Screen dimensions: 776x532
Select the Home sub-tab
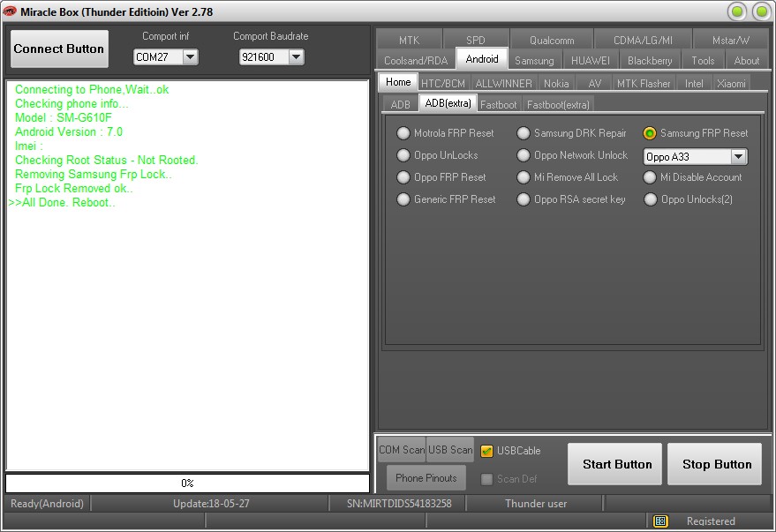pyautogui.click(x=398, y=82)
